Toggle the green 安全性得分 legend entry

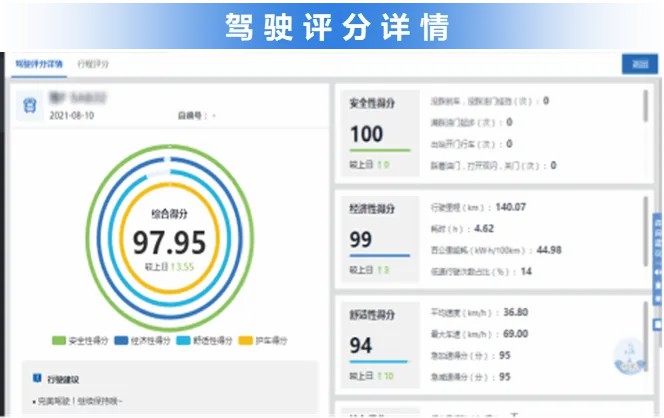pos(80,340)
